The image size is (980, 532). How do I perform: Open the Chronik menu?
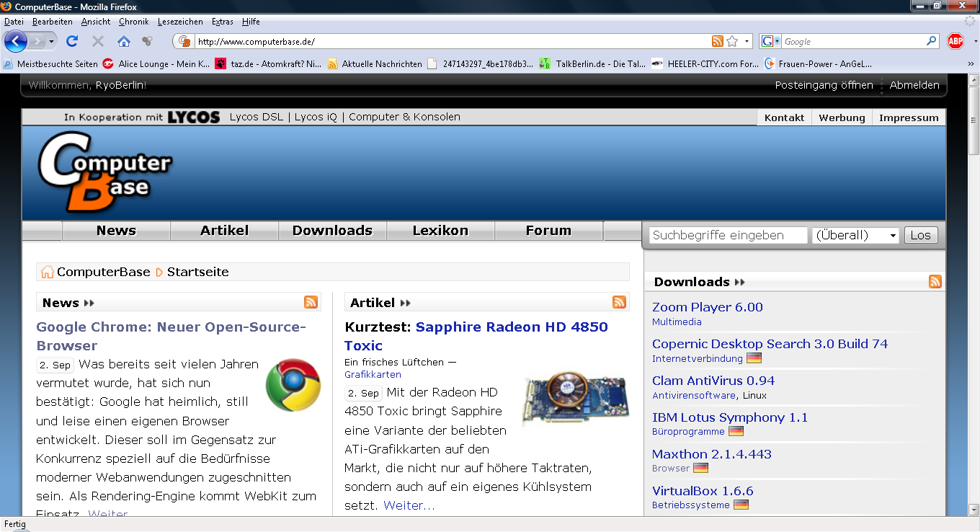pos(133,22)
